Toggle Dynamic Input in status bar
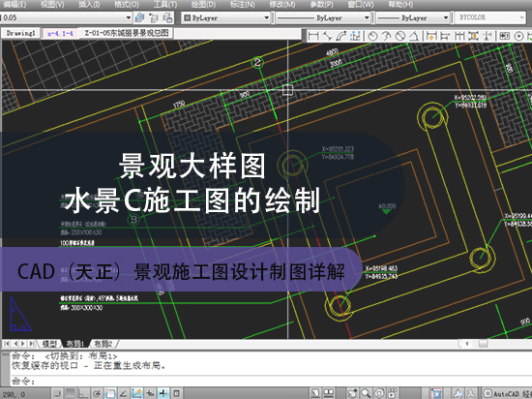The image size is (532, 399). coord(150,393)
